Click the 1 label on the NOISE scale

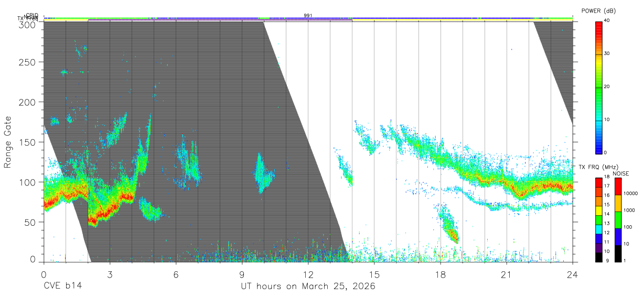coord(625,261)
